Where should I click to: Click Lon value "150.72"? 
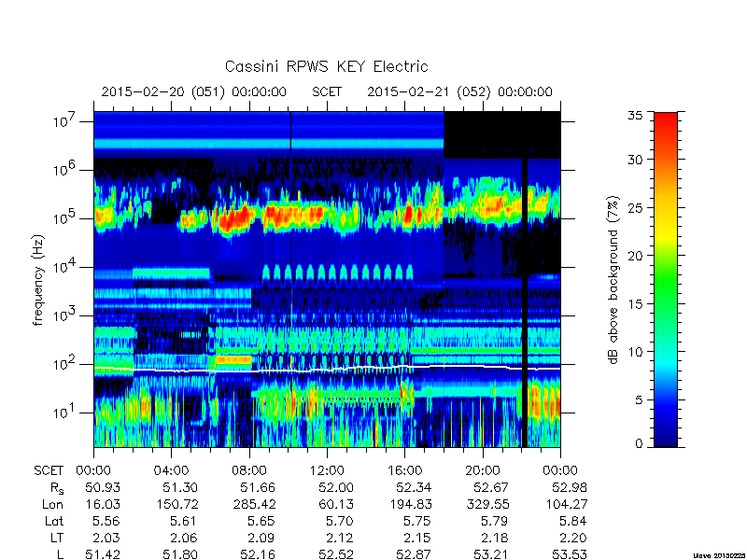click(x=176, y=504)
